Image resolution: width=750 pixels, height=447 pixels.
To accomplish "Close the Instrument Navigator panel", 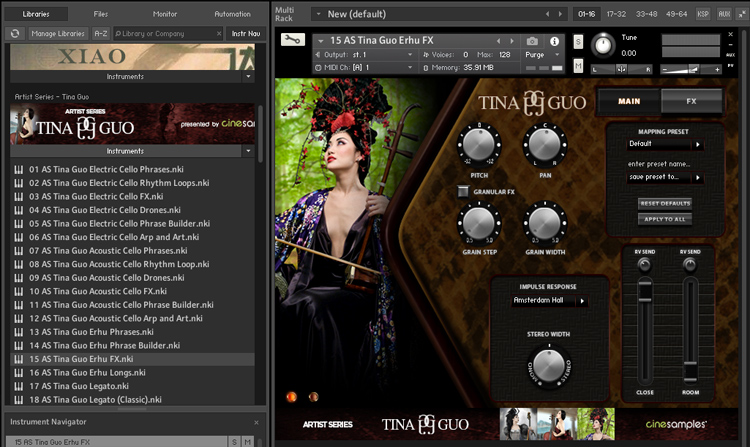I will point(256,423).
